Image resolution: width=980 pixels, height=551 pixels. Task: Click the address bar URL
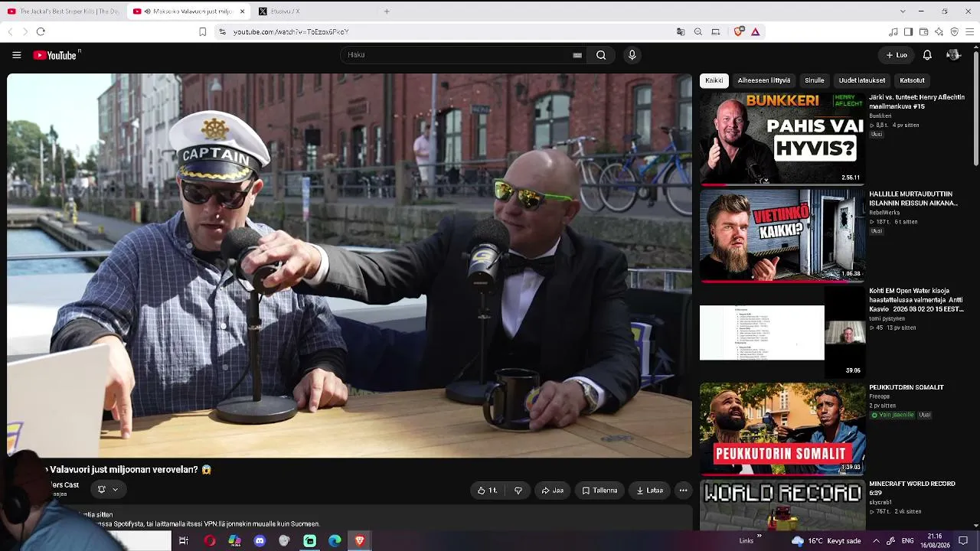click(x=291, y=32)
